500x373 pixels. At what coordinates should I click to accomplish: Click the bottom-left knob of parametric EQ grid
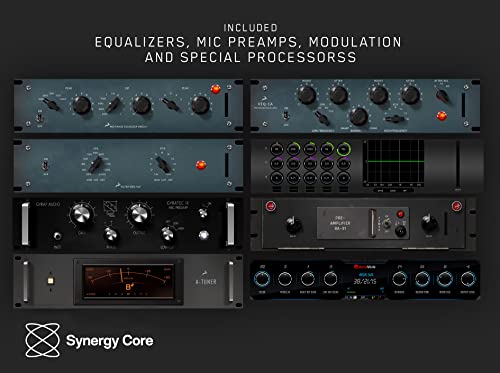276,178
